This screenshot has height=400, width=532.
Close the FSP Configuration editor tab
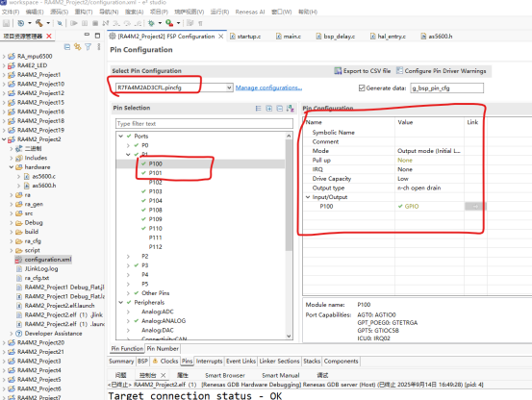(x=221, y=37)
